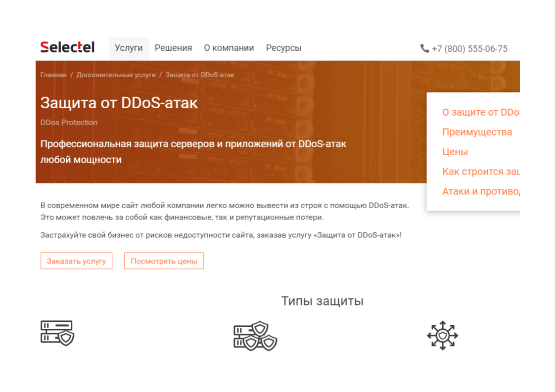The height and width of the screenshot is (392, 555).
Task: Jump to Преимущества section
Action: click(477, 132)
